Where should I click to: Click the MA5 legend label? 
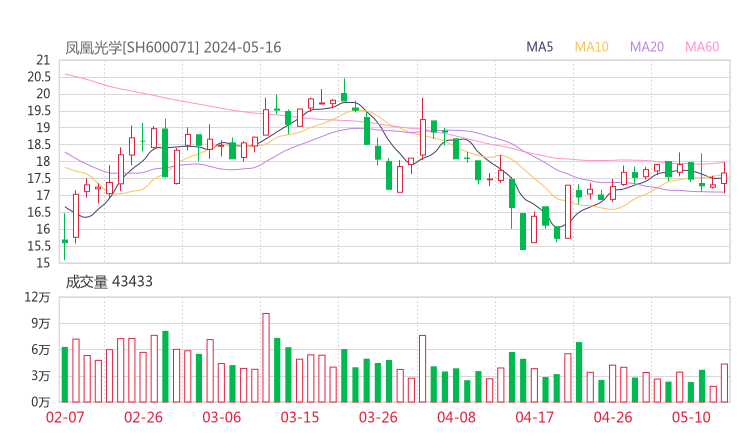point(539,47)
